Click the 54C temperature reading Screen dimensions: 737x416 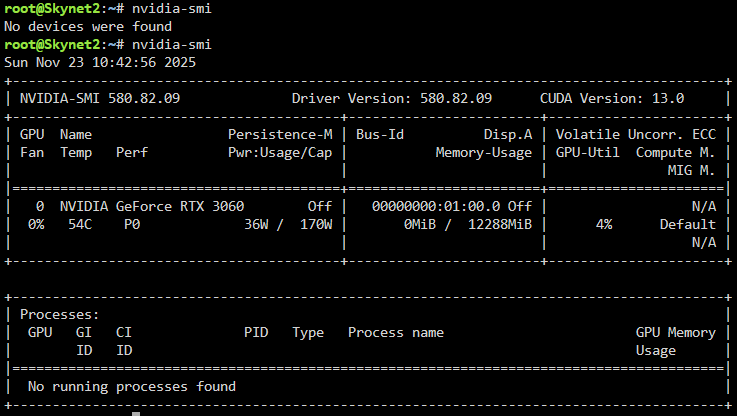(80, 224)
